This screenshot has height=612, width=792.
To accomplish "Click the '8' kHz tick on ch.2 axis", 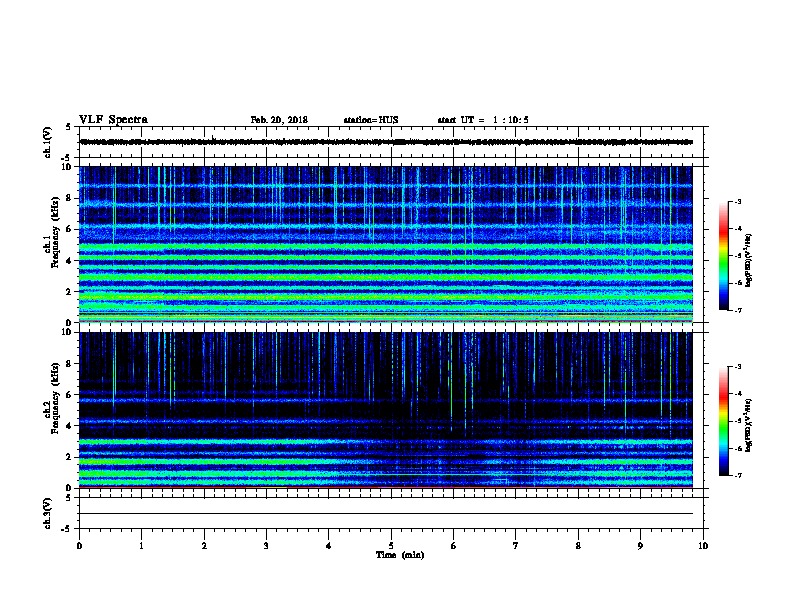I will [x=69, y=364].
